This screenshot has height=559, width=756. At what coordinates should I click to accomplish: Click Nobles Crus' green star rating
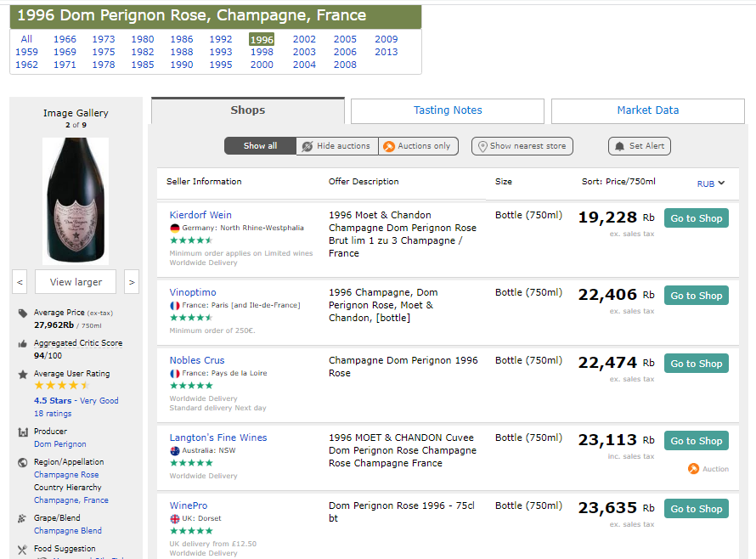(x=191, y=386)
